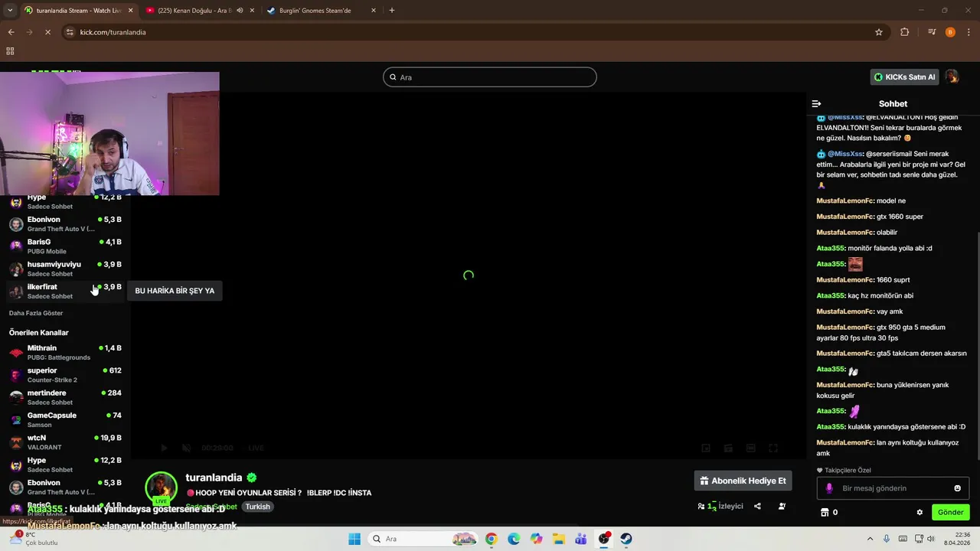Open Google Chrome from the taskbar
This screenshot has height=551, width=980.
click(x=491, y=539)
